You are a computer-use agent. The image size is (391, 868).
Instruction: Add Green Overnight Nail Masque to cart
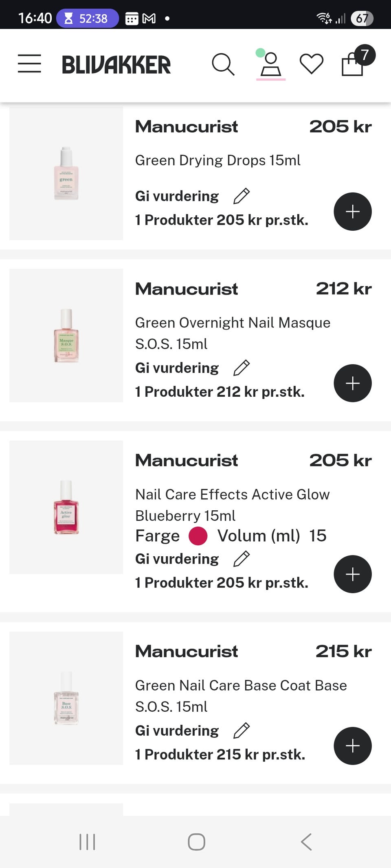[352, 383]
